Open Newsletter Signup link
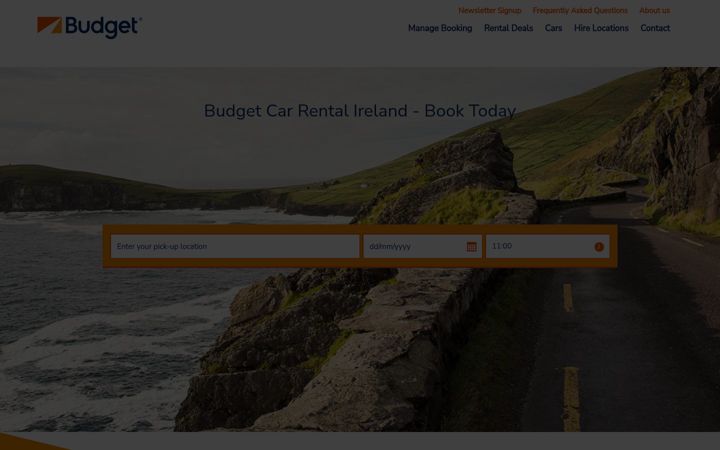The width and height of the screenshot is (720, 450). (489, 11)
